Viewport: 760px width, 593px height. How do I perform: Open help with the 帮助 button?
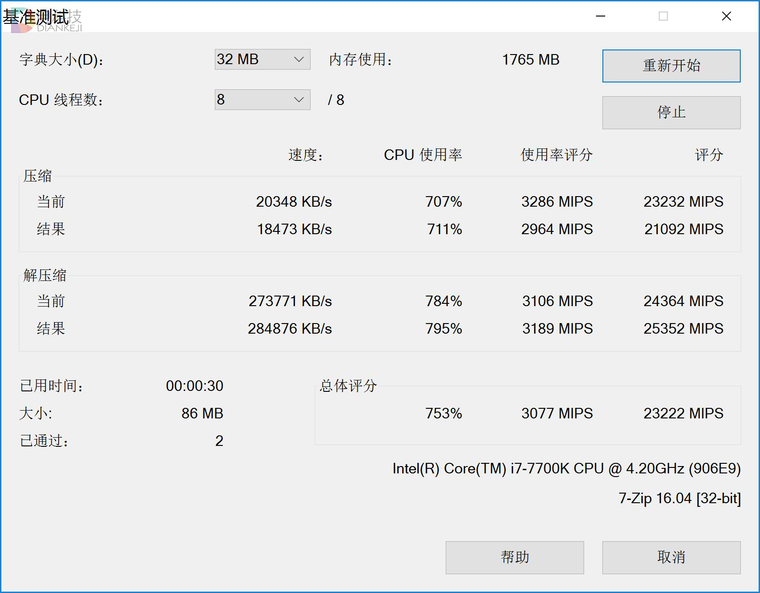click(x=514, y=557)
